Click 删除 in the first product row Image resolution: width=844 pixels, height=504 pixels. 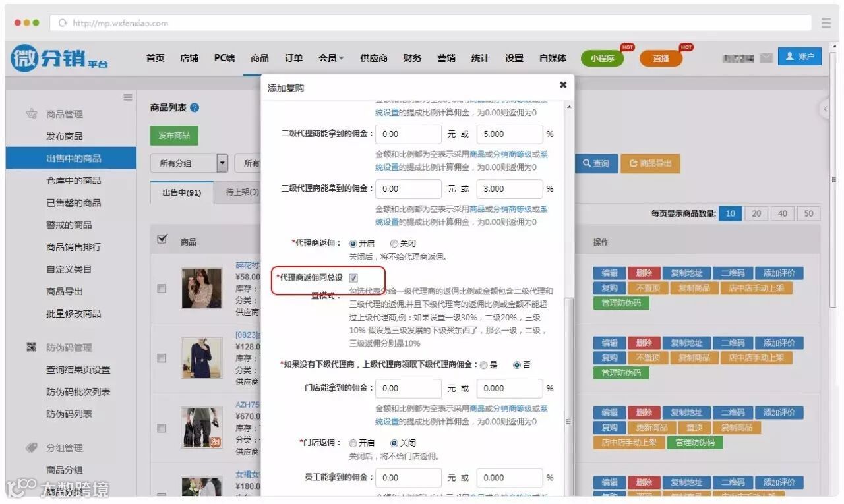pyautogui.click(x=644, y=273)
